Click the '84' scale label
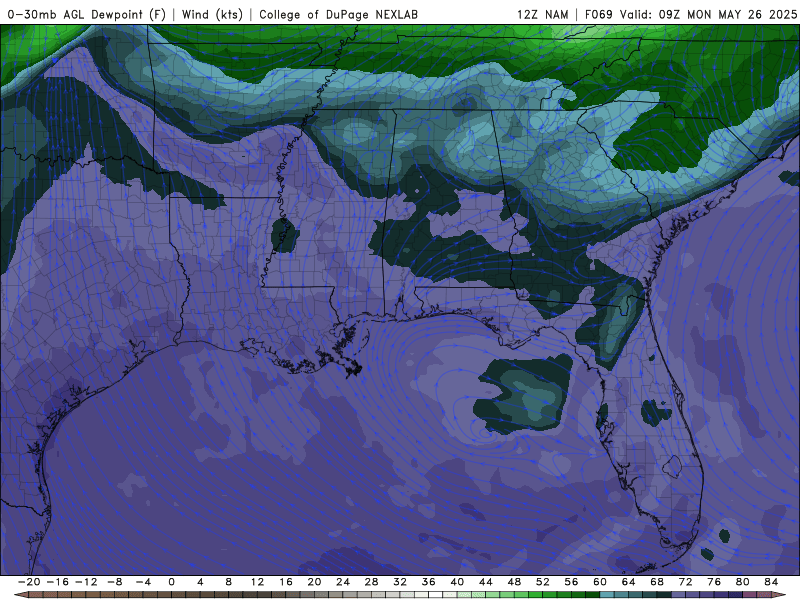The image size is (800, 600). 771,582
